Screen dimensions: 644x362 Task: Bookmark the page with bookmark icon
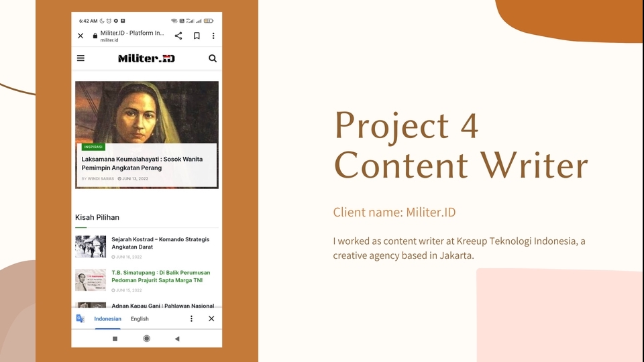(197, 36)
